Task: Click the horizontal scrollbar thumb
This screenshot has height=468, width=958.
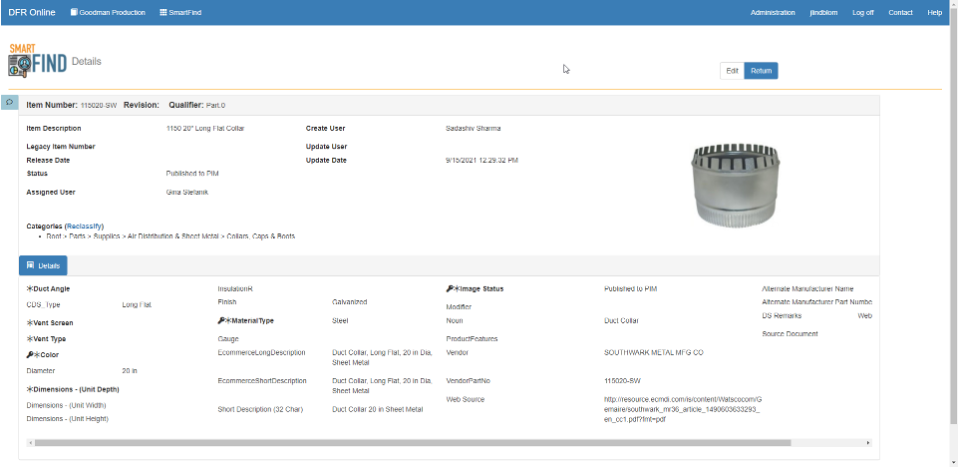Action: pyautogui.click(x=412, y=442)
